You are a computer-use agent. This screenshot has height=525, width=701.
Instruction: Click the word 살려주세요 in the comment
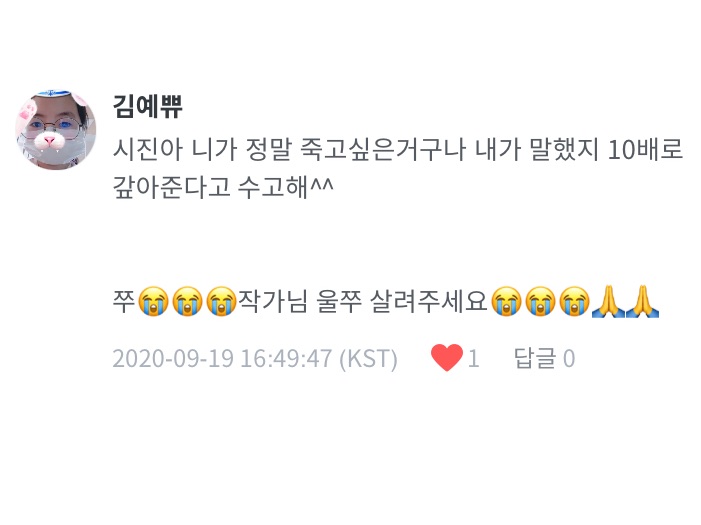coord(428,301)
